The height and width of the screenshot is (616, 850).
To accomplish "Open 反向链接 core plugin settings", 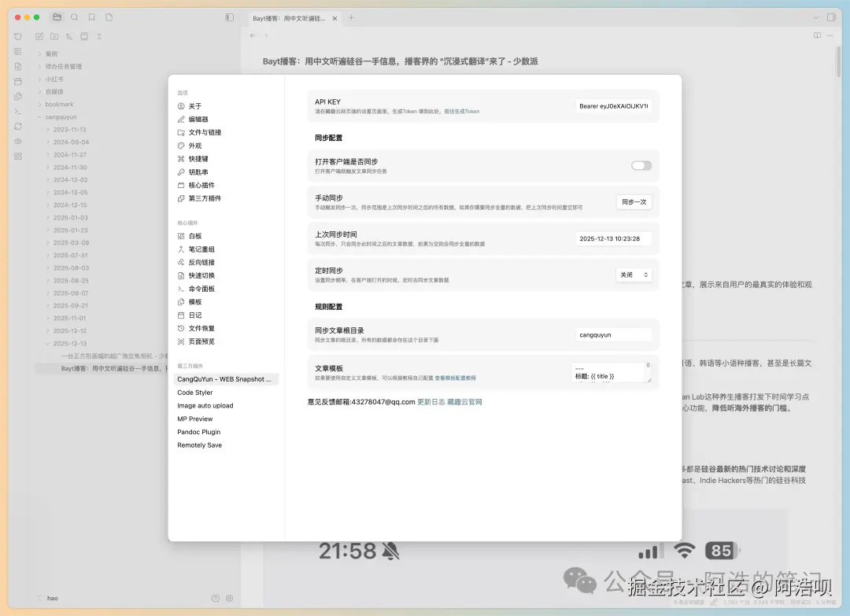I will 201,262.
